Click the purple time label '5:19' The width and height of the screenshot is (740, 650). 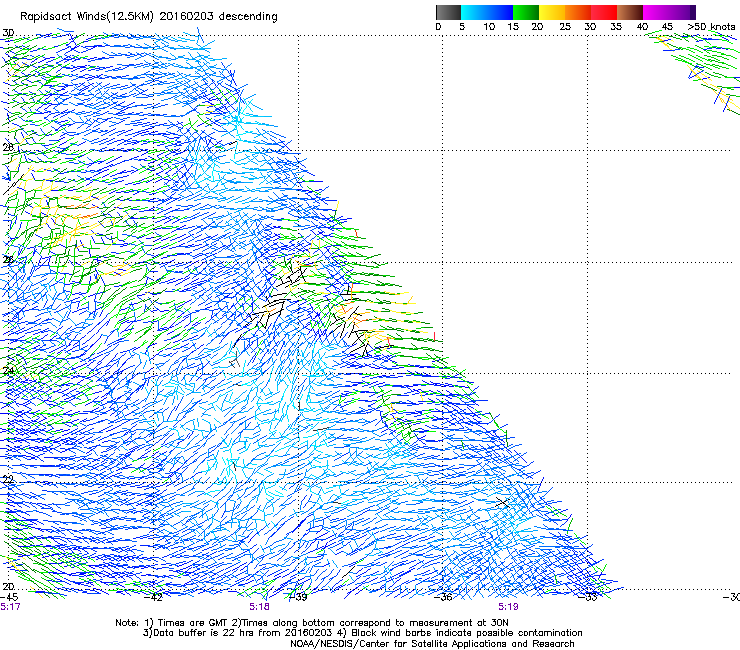(508, 607)
